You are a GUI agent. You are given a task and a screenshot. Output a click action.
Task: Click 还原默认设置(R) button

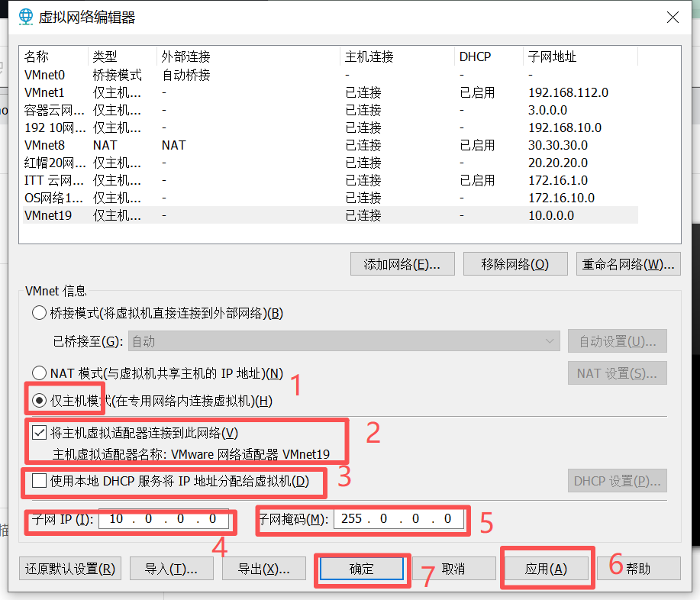[70, 569]
